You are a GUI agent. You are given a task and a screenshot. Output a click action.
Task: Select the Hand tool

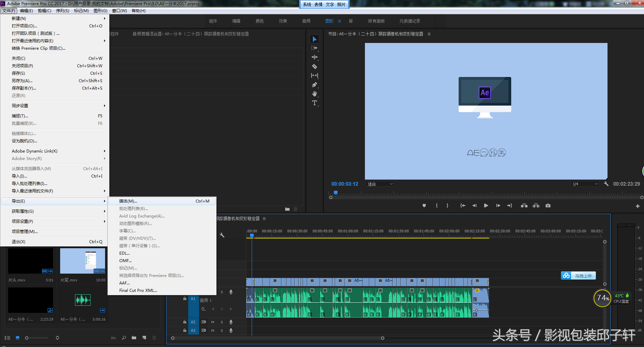(x=315, y=94)
